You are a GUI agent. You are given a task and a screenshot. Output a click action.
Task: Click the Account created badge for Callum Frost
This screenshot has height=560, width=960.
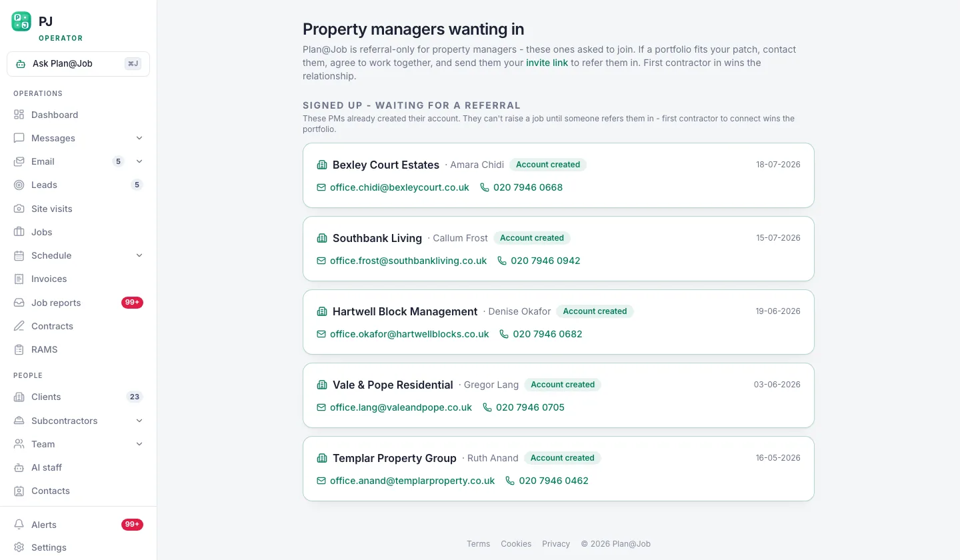(x=532, y=238)
